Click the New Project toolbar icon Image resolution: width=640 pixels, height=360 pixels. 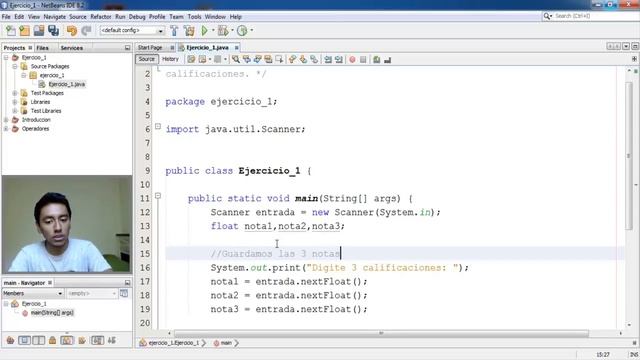(24, 31)
